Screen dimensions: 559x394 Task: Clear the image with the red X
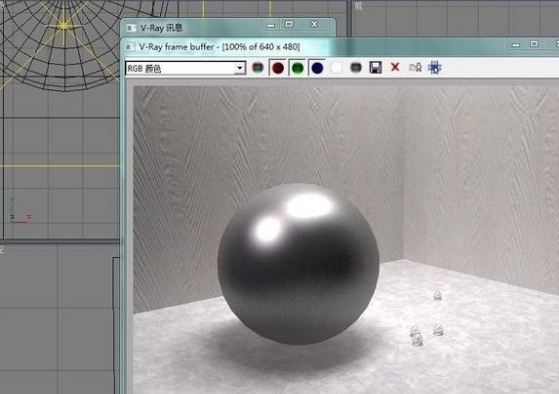[x=395, y=67]
